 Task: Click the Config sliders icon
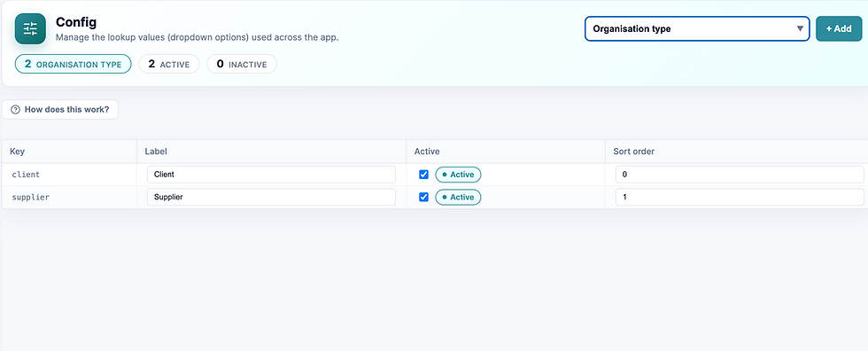coord(30,28)
